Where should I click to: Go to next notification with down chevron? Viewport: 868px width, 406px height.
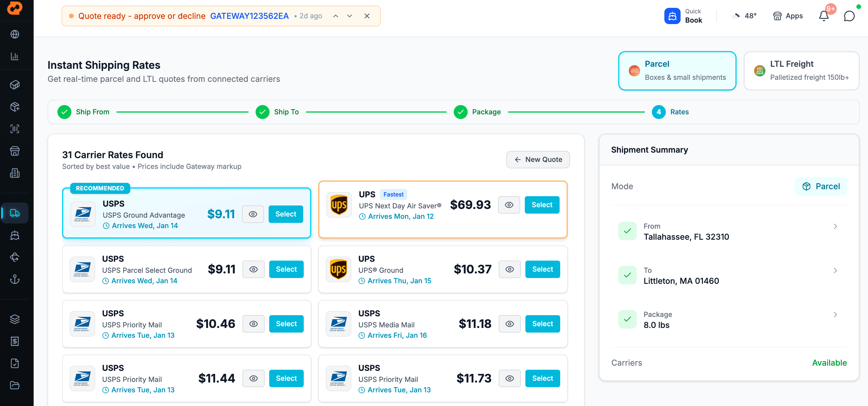pyautogui.click(x=349, y=16)
